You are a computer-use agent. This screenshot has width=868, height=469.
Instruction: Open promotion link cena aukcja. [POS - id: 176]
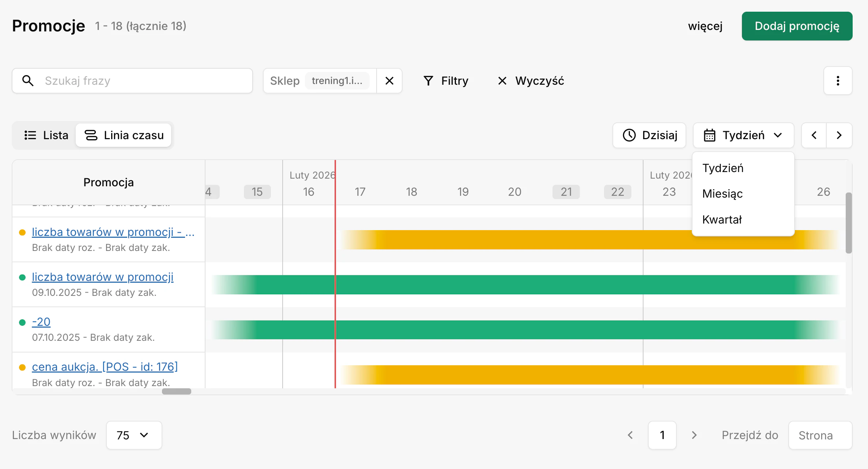click(105, 366)
